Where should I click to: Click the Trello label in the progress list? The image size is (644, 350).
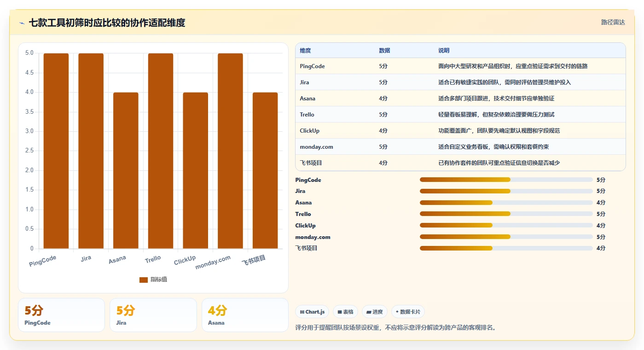[303, 214]
